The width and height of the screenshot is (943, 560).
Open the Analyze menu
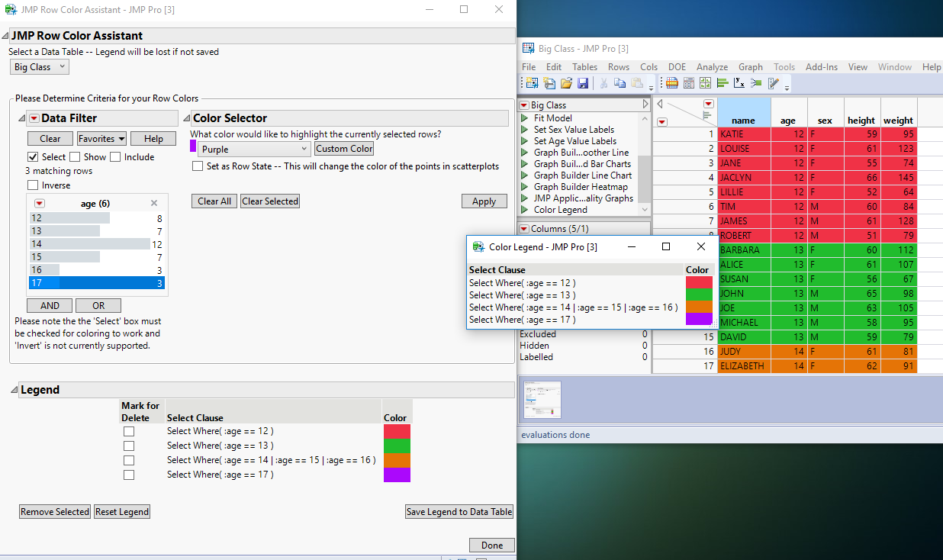pyautogui.click(x=712, y=66)
